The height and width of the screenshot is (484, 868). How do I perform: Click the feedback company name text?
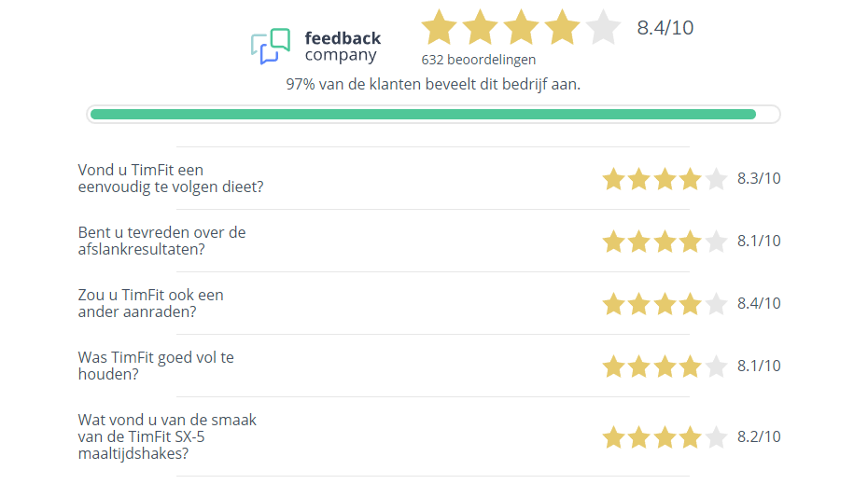[x=343, y=47]
